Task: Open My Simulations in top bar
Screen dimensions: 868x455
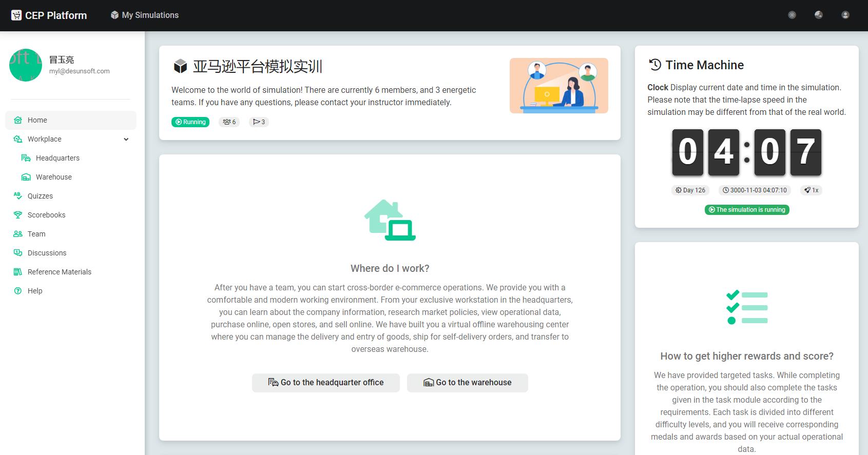Action: (145, 15)
